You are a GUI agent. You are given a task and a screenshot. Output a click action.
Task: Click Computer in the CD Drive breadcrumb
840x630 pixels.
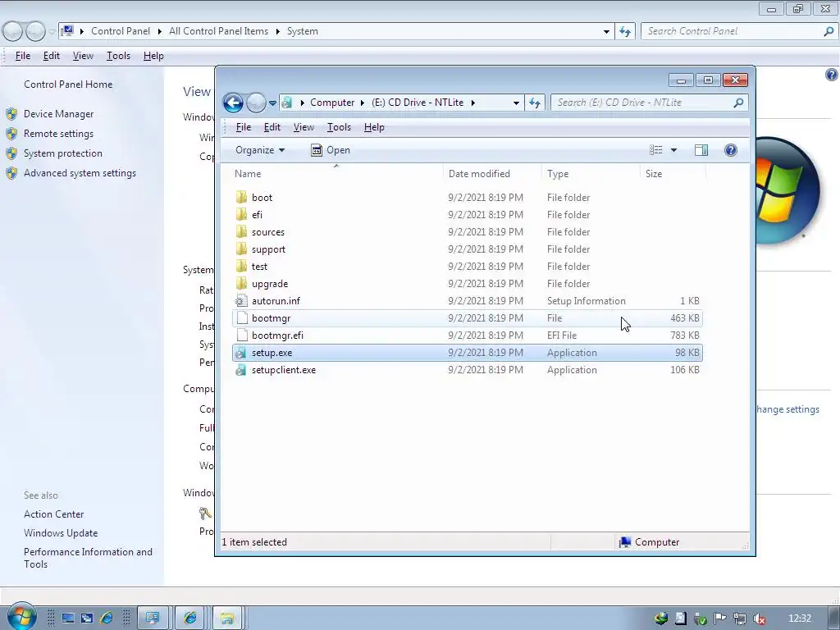coord(332,103)
